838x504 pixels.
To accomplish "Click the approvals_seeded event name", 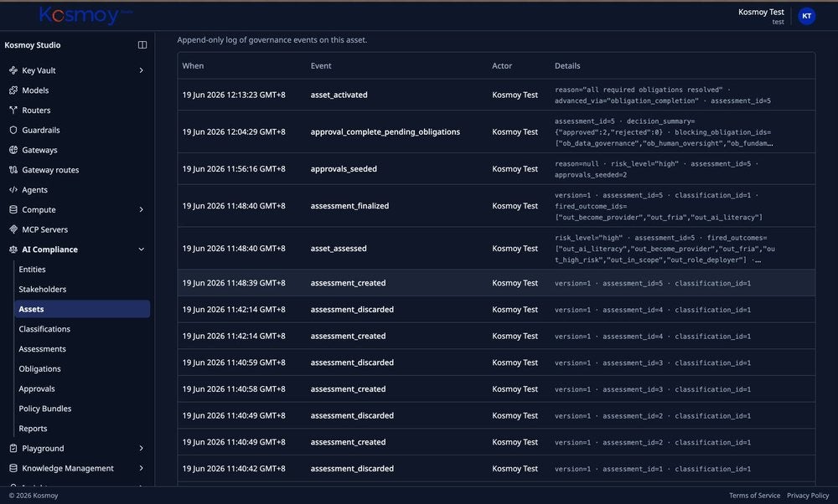I will pyautogui.click(x=344, y=169).
